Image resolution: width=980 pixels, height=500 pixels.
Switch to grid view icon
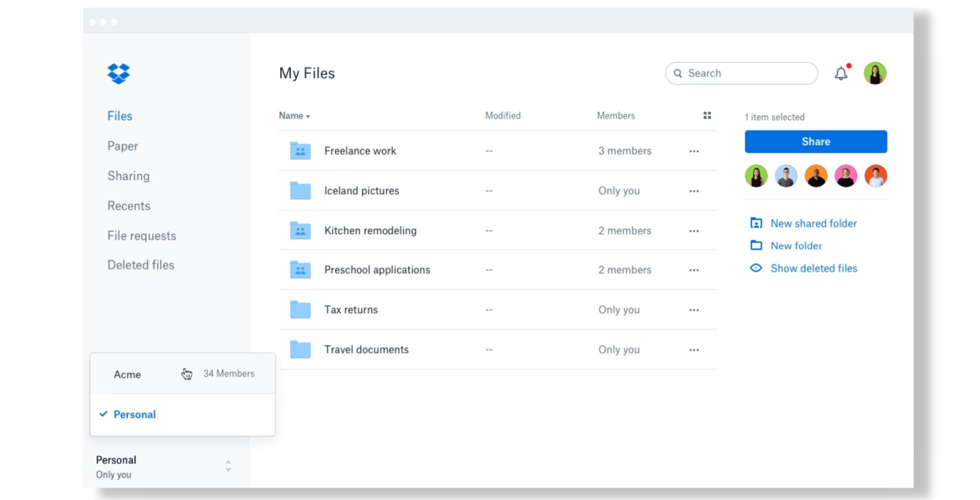[x=707, y=115]
